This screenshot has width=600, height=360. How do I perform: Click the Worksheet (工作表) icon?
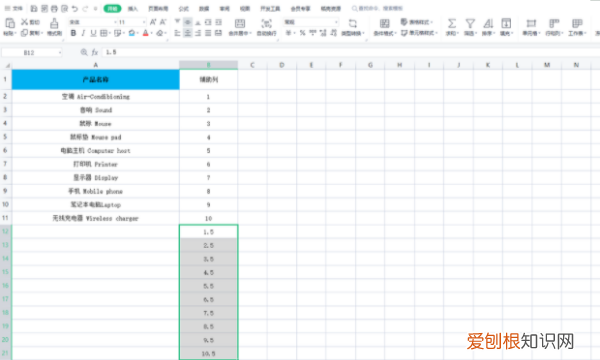[x=577, y=24]
